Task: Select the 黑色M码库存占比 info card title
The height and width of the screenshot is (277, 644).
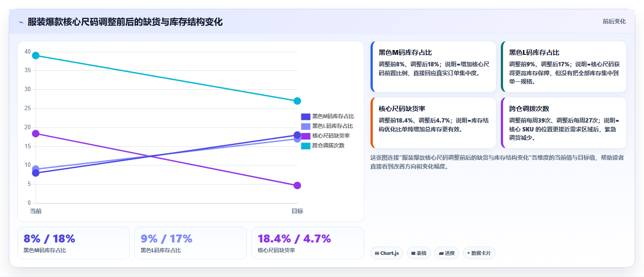Action: pyautogui.click(x=405, y=52)
